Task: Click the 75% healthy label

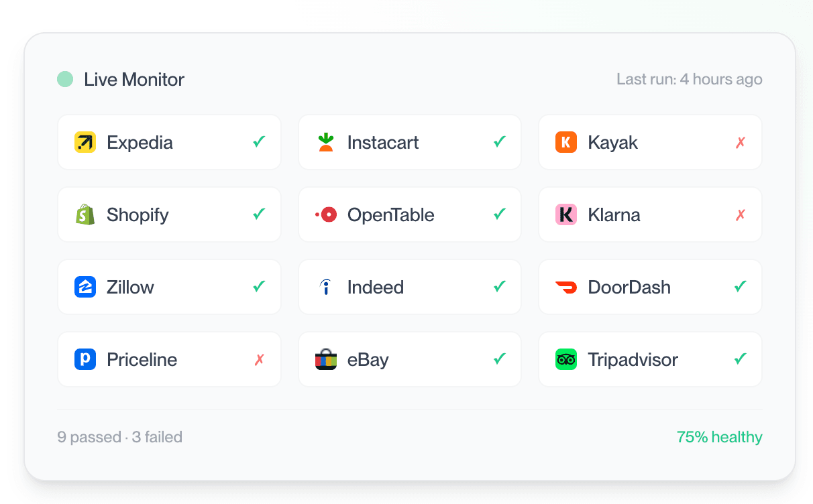Action: 719,437
